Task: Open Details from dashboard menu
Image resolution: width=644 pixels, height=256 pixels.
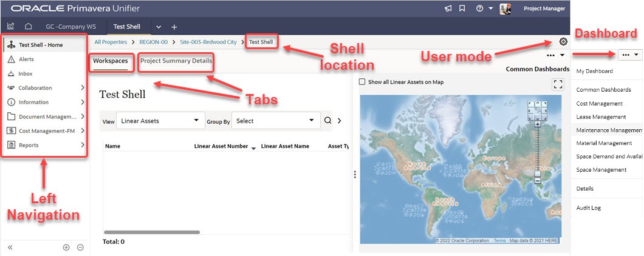Action: click(585, 189)
